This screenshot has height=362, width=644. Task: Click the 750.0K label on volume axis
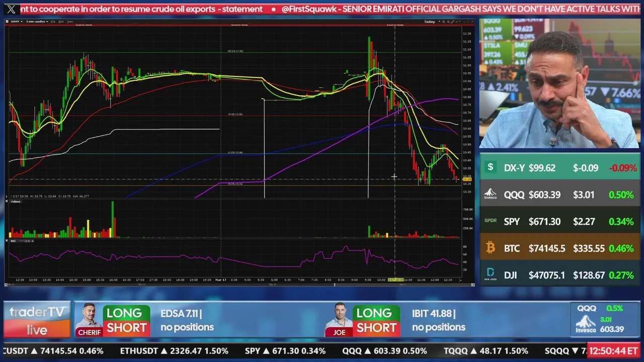[x=467, y=209]
